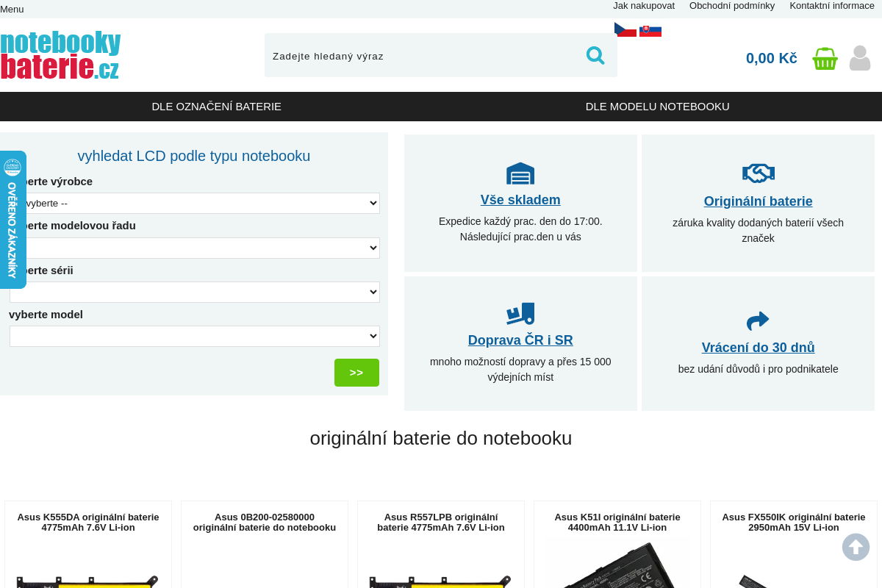Click the delivery cart icon above Doprava
This screenshot has height=588, width=882.
(x=520, y=314)
